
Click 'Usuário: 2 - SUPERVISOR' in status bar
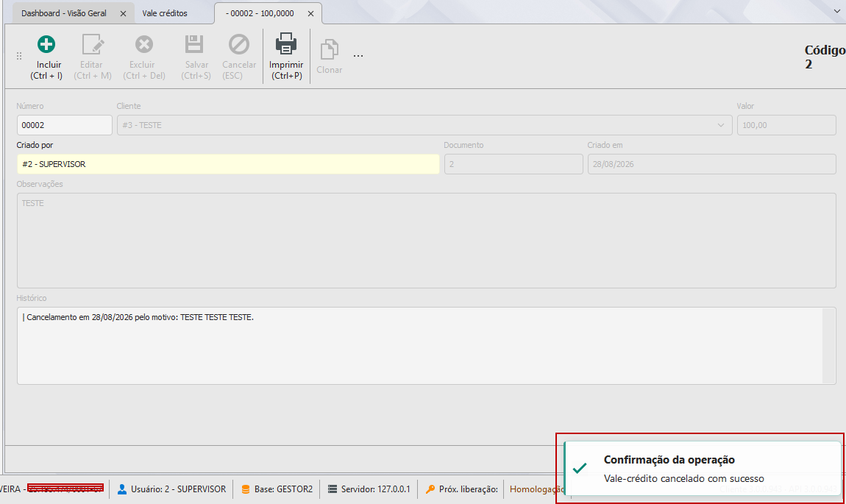pos(178,489)
